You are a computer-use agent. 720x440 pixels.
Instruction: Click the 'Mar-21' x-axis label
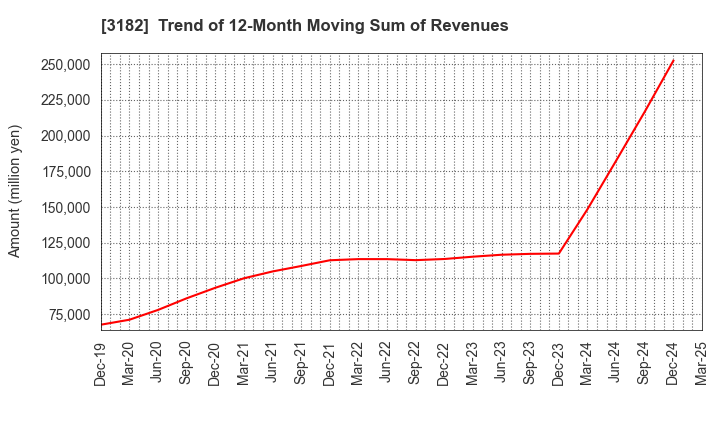(243, 364)
